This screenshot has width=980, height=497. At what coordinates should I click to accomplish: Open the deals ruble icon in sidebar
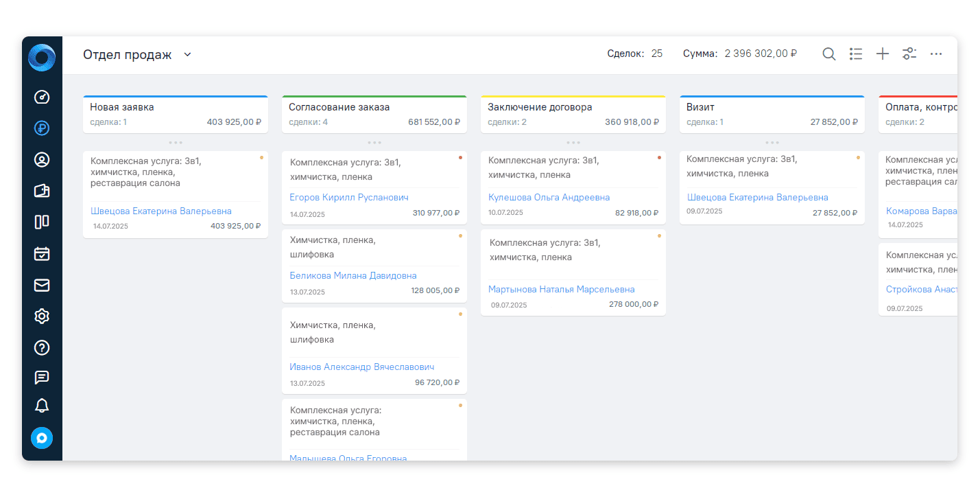42,128
